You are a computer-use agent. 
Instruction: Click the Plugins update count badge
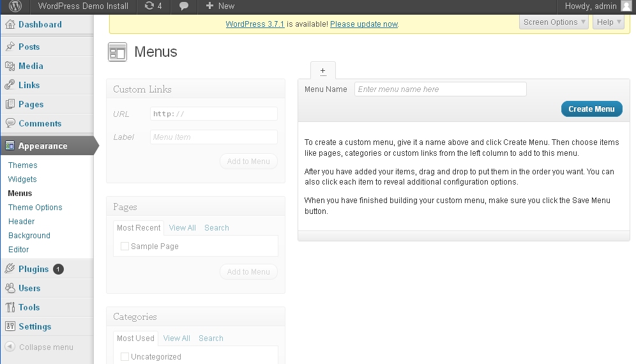point(58,269)
